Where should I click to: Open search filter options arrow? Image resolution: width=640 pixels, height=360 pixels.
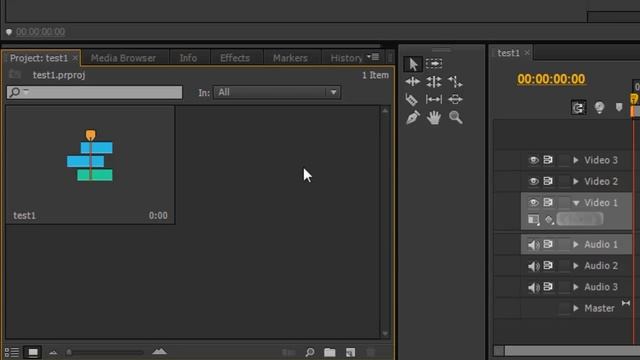click(x=27, y=91)
